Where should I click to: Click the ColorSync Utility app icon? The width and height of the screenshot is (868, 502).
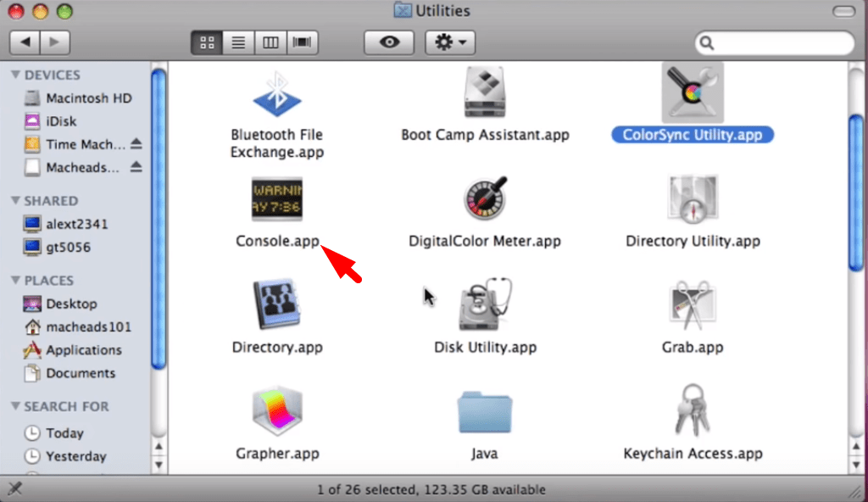pyautogui.click(x=693, y=92)
